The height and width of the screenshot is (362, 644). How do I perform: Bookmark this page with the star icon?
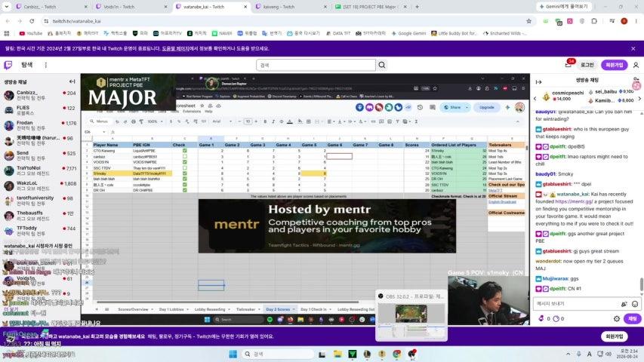coord(528,21)
